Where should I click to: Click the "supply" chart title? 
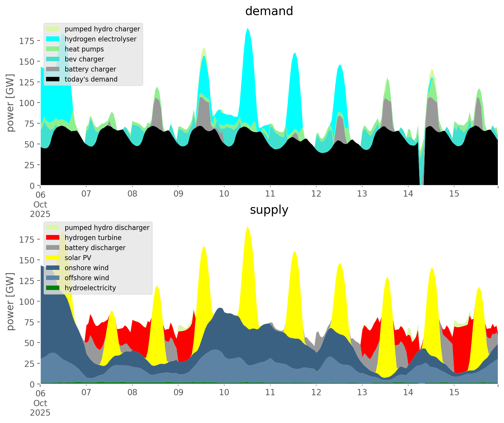point(269,210)
